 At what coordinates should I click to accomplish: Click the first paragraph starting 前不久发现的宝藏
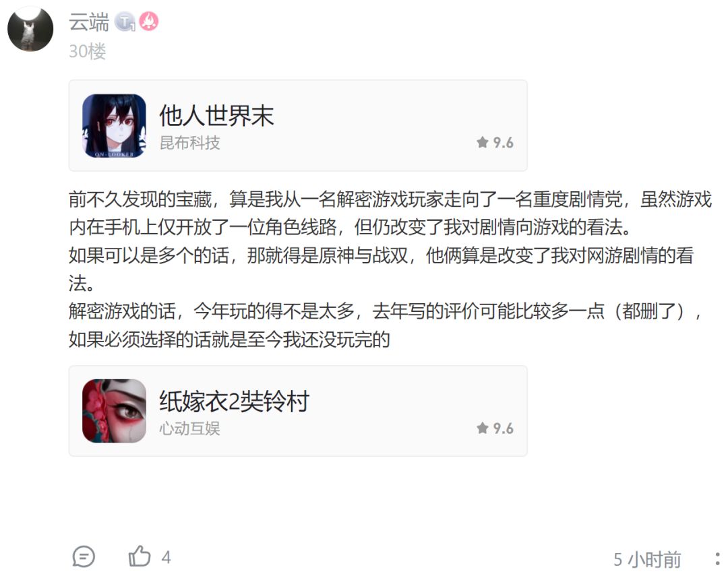(390, 213)
